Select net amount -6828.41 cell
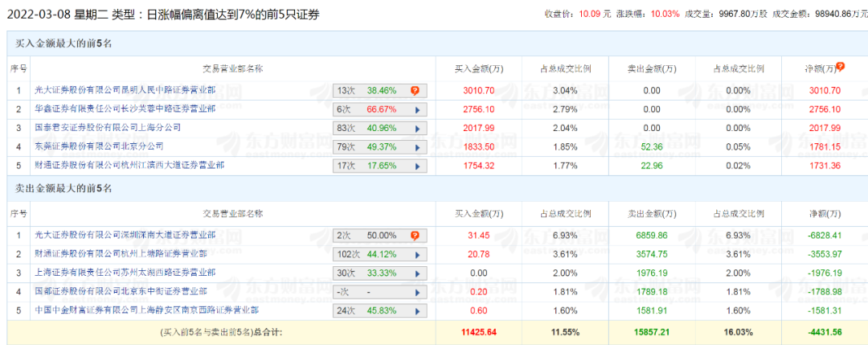 point(825,236)
